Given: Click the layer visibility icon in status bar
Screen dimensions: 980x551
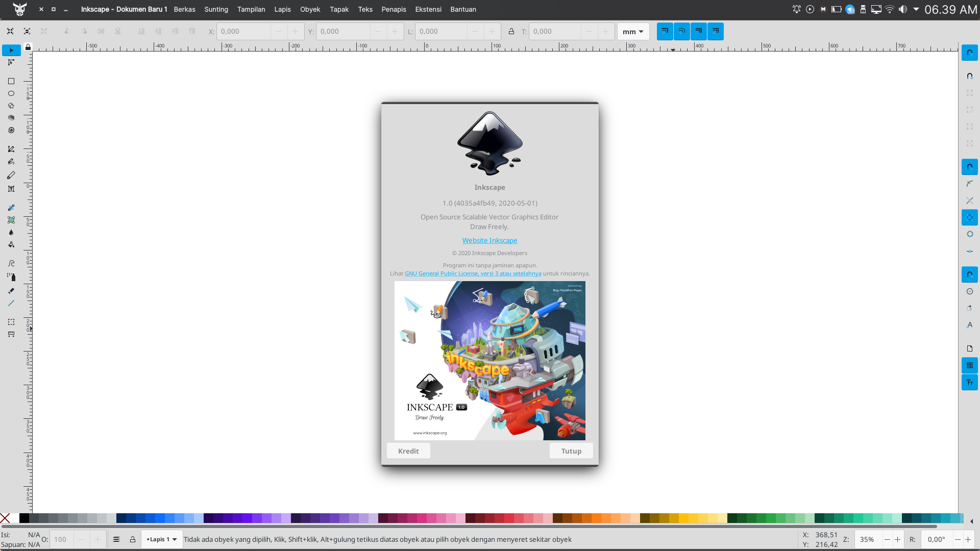Looking at the screenshot, I should pyautogui.click(x=116, y=539).
